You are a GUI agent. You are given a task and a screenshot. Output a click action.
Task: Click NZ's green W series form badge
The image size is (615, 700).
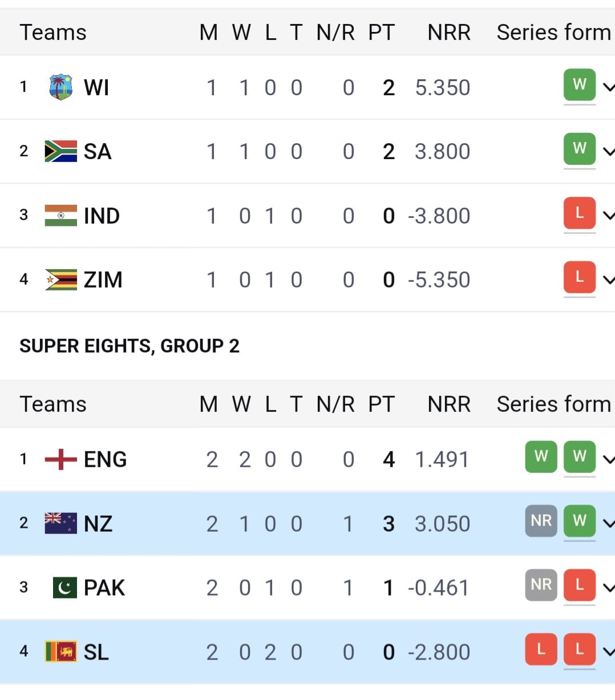(579, 520)
